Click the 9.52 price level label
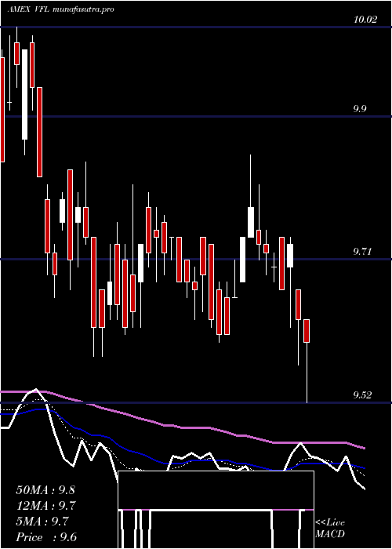Image resolution: width=392 pixels, height=549 pixels. (362, 395)
